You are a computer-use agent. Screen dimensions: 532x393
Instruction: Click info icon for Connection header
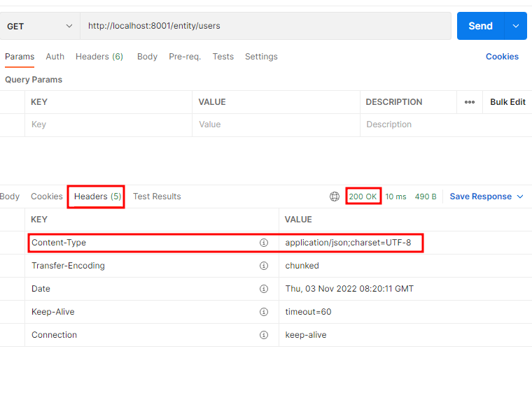click(x=264, y=335)
